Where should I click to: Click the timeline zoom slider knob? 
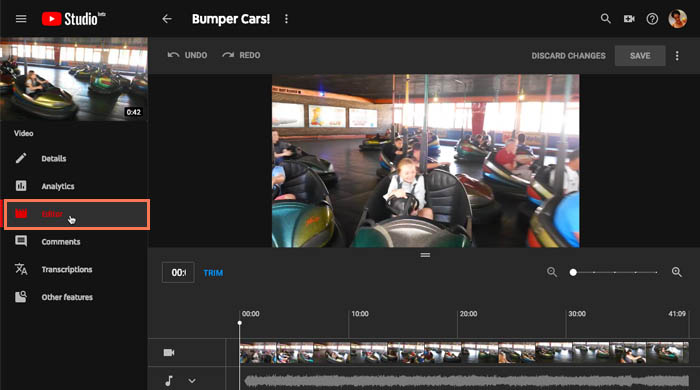(573, 272)
